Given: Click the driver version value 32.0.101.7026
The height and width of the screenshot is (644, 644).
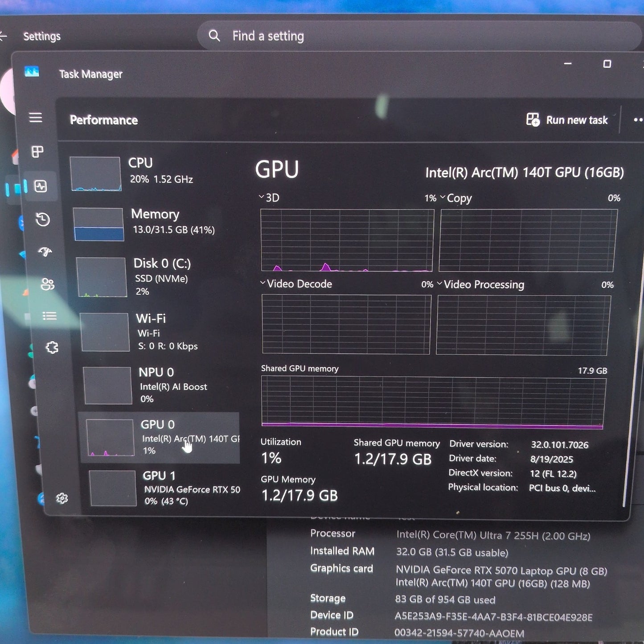Looking at the screenshot, I should pos(559,444).
